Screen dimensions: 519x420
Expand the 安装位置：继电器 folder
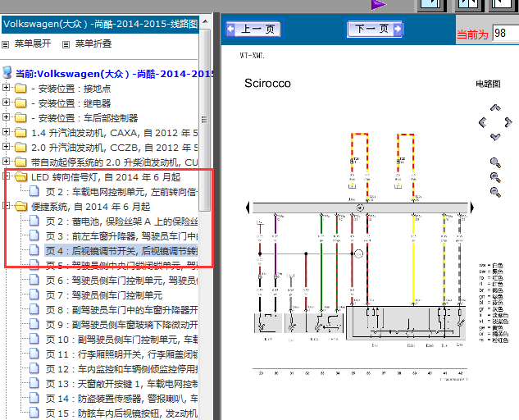point(6,102)
